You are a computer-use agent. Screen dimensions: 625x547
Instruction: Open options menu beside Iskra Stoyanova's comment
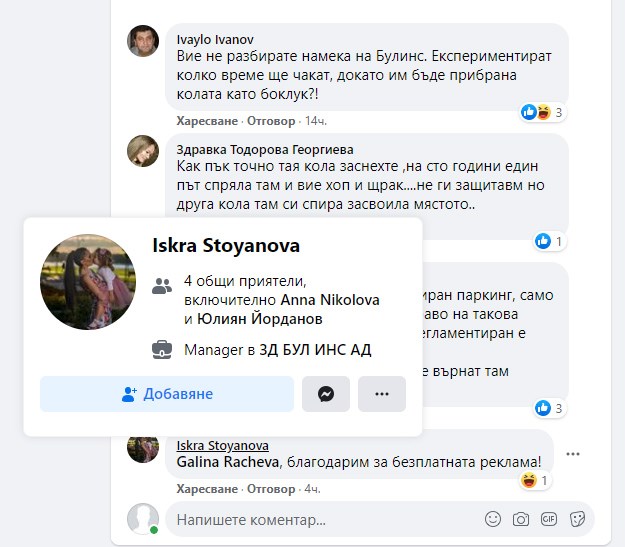click(572, 454)
